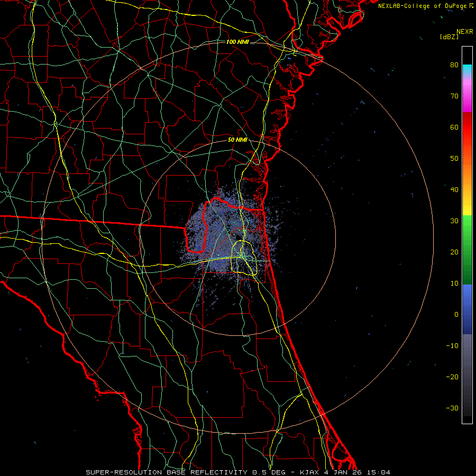The image size is (476, 476).
Task: Select the 70 value on dBZ scale
Action: pos(454,96)
